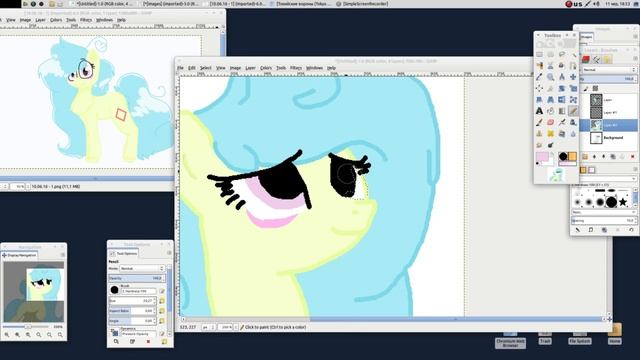The image size is (640, 360).
Task: Reset tool options to defaults button
Action: [164, 341]
